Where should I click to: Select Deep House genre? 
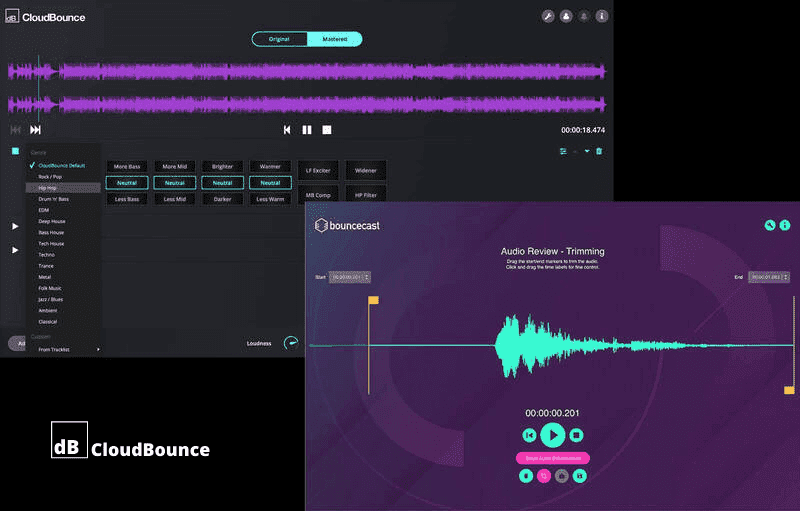click(x=64, y=221)
